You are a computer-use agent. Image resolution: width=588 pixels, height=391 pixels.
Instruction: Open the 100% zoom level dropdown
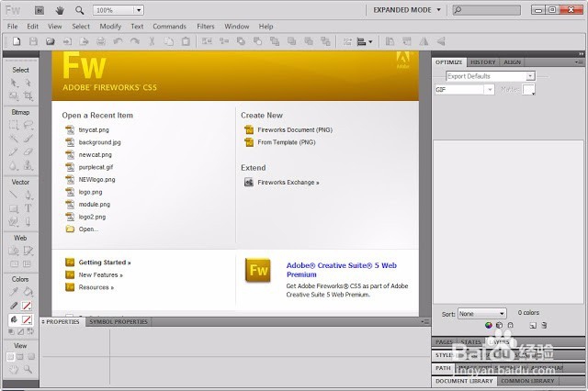139,10
